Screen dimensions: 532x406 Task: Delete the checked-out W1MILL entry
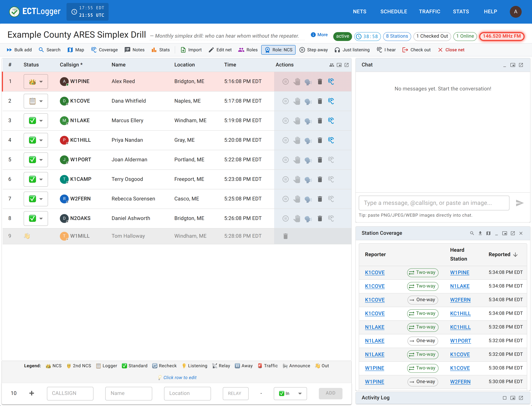tap(285, 236)
